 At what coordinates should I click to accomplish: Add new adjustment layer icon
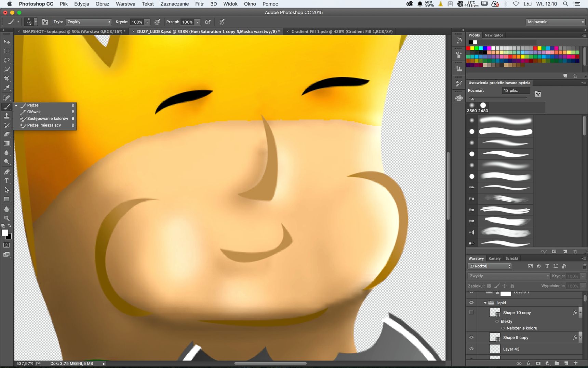tap(547, 363)
